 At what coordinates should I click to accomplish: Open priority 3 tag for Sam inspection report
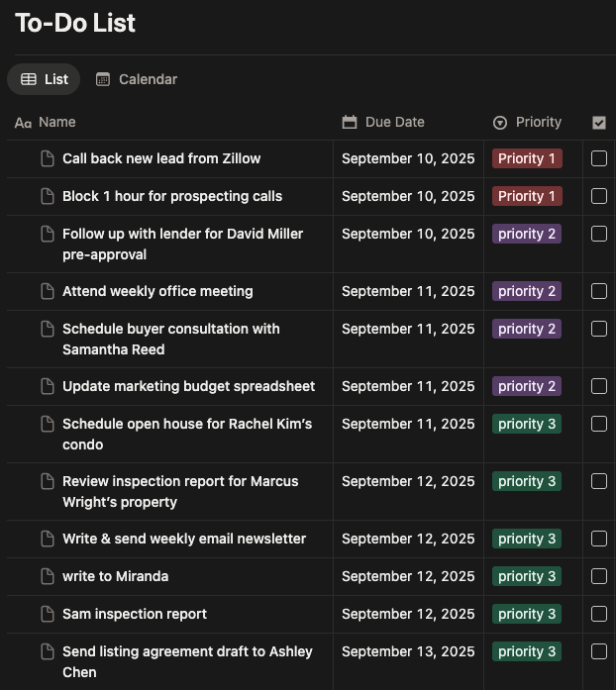[527, 614]
